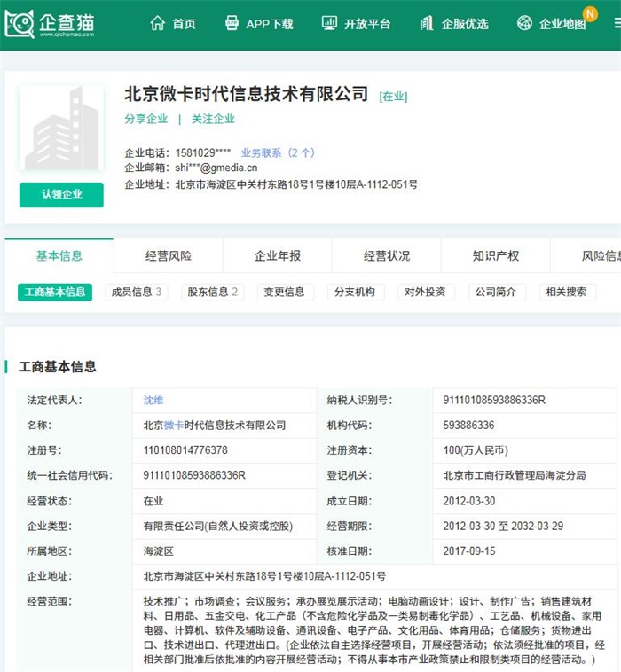Select the 成员信息 3 sub-tab

(x=137, y=293)
